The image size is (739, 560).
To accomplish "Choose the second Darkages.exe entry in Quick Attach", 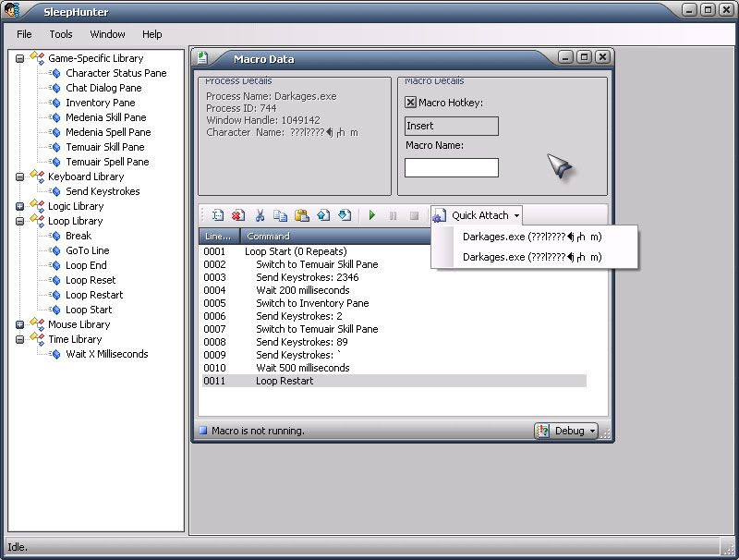I will [x=535, y=257].
